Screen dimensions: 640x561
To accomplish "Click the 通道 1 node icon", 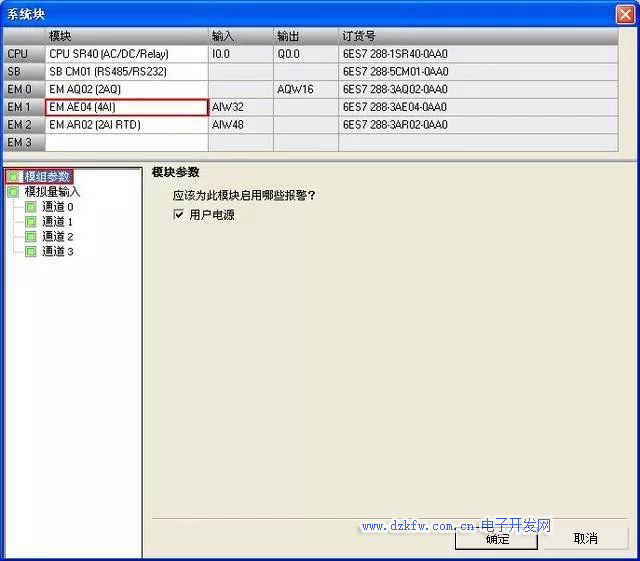I will click(x=31, y=222).
